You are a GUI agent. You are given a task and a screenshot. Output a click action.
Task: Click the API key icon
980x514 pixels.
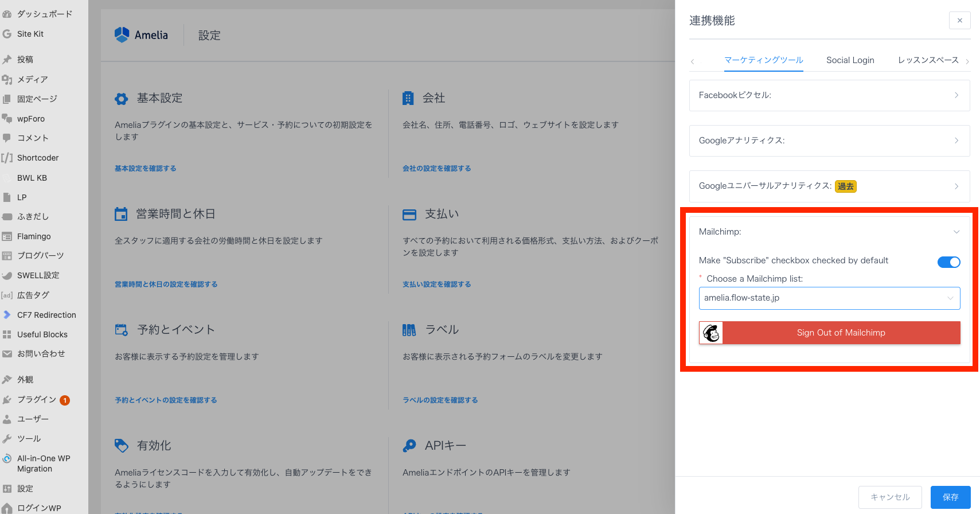tap(409, 446)
